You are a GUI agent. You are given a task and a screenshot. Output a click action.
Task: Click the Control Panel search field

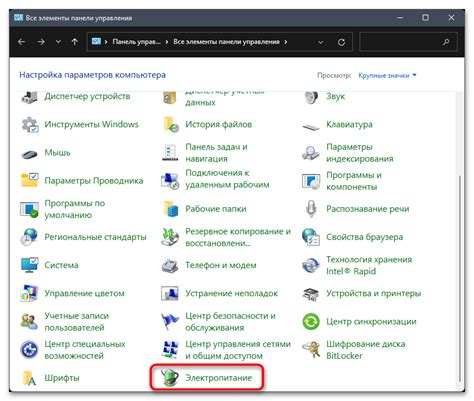pyautogui.click(x=408, y=42)
